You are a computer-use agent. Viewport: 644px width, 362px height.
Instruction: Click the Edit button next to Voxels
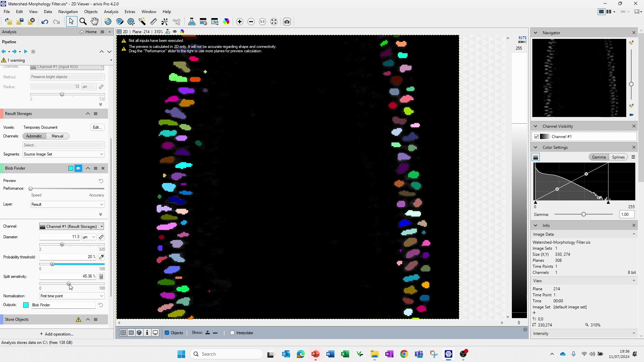[x=97, y=127]
